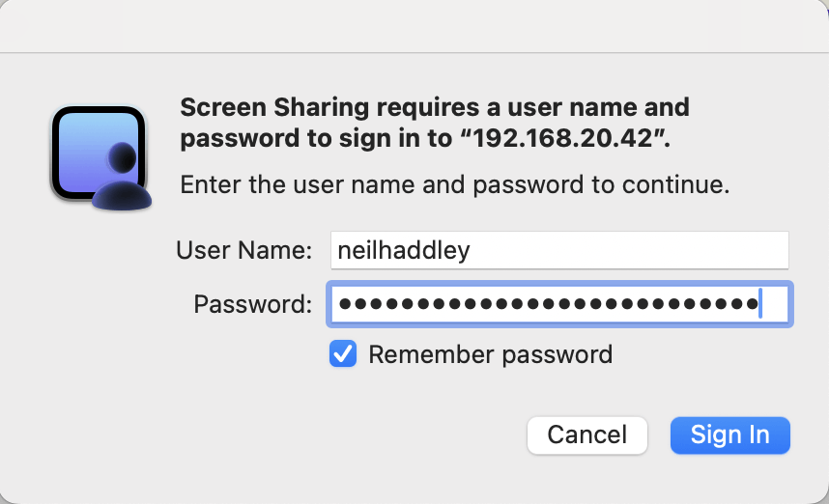Focus the Password text field
Image resolution: width=829 pixels, height=504 pixels.
[x=559, y=305]
